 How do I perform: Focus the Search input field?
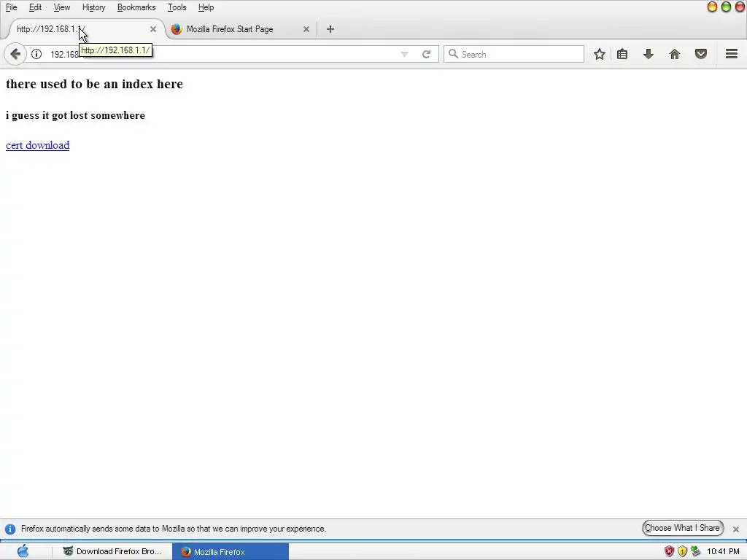pos(514,54)
